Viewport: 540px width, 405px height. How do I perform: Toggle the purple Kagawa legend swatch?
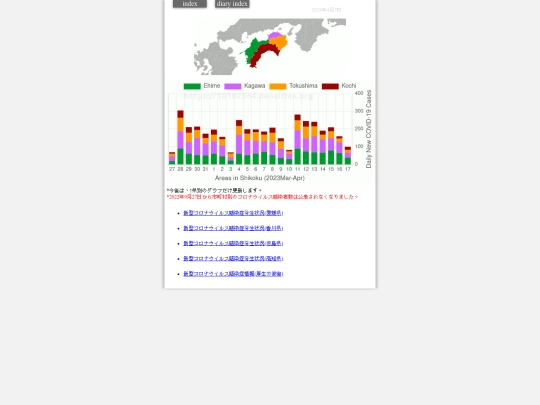(x=233, y=86)
